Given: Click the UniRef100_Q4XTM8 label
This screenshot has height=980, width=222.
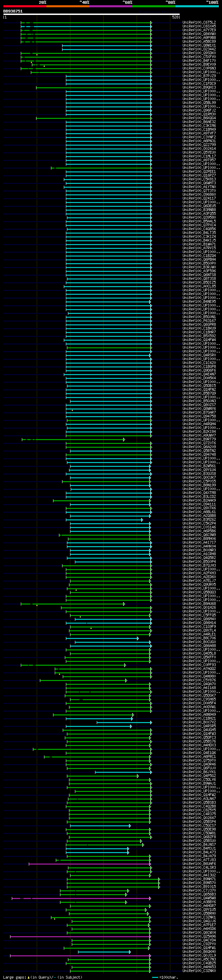Looking at the screenshot, I should [199, 493].
